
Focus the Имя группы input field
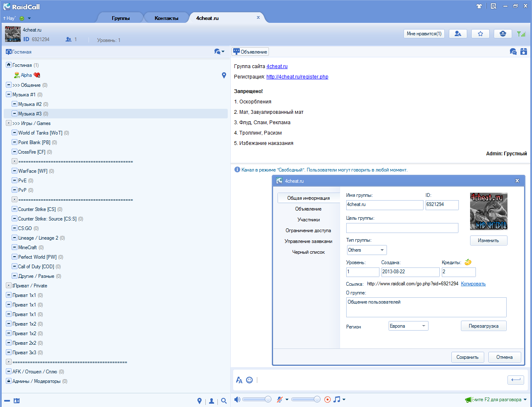[384, 205]
